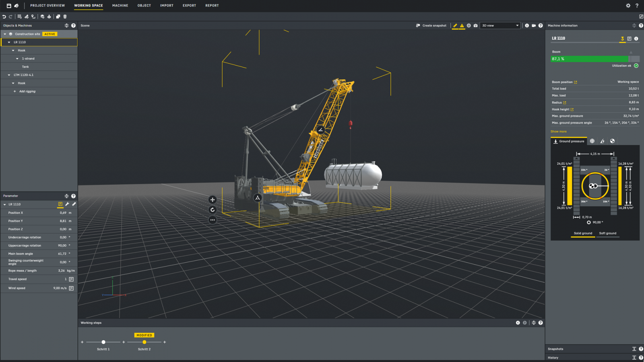Select Soft ground in the ground pressure panel
The width and height of the screenshot is (644, 362).
point(608,233)
